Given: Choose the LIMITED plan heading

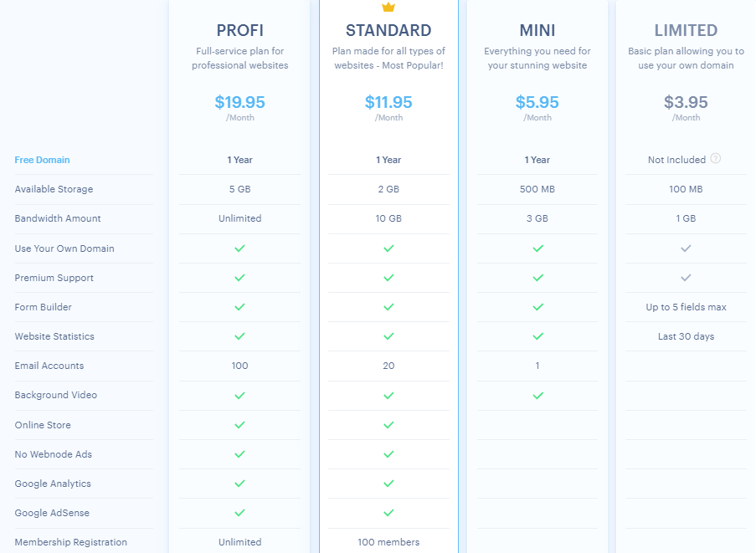Looking at the screenshot, I should pos(687,31).
